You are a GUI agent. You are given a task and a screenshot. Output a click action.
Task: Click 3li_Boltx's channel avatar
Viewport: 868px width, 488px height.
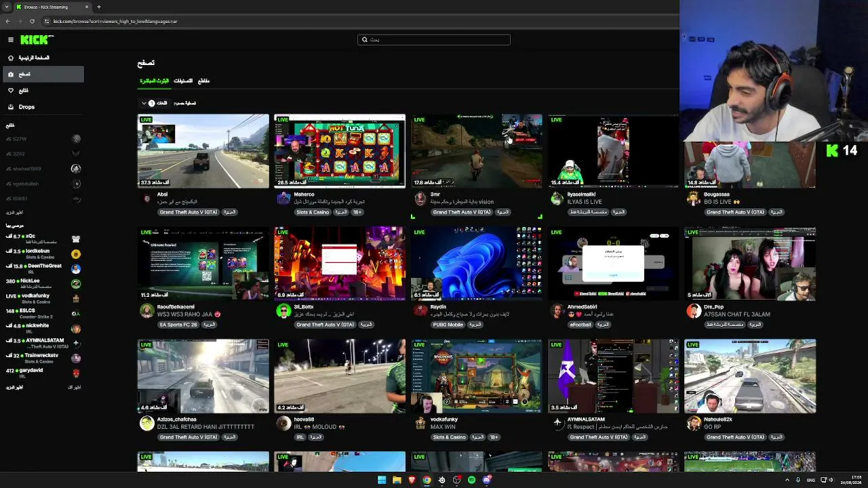pos(284,311)
